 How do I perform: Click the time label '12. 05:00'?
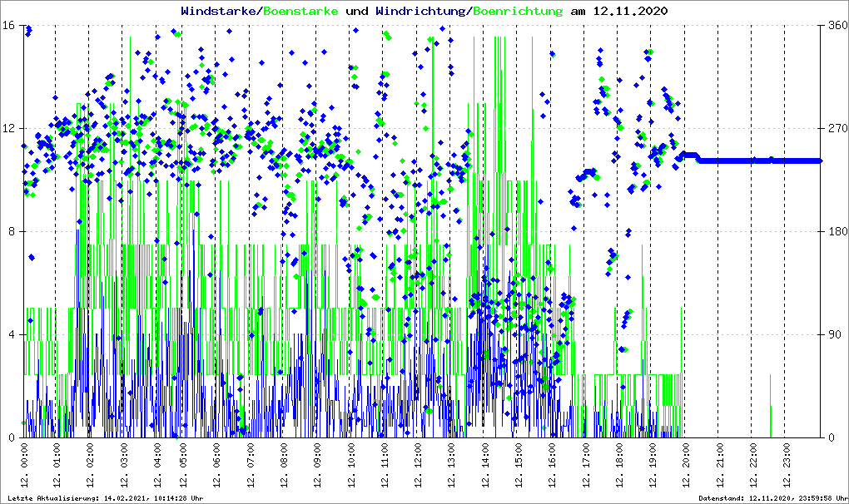(182, 465)
